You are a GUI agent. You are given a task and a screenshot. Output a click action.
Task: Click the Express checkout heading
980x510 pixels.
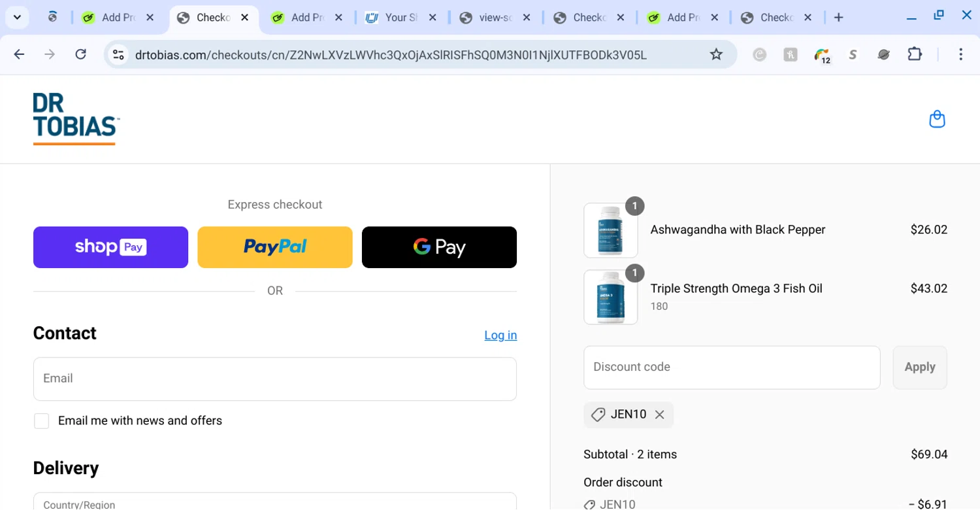pos(275,205)
